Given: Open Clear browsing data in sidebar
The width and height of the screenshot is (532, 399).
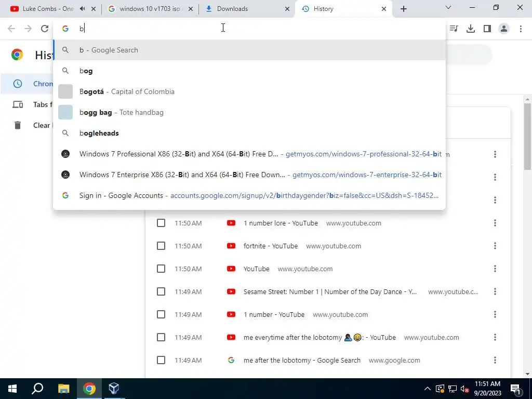Looking at the screenshot, I should (27, 125).
